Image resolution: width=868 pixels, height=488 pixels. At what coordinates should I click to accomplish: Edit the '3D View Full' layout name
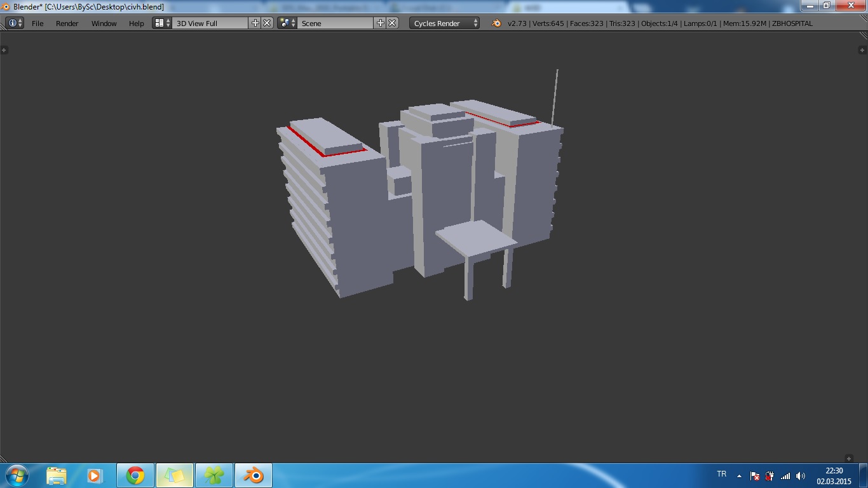(211, 23)
